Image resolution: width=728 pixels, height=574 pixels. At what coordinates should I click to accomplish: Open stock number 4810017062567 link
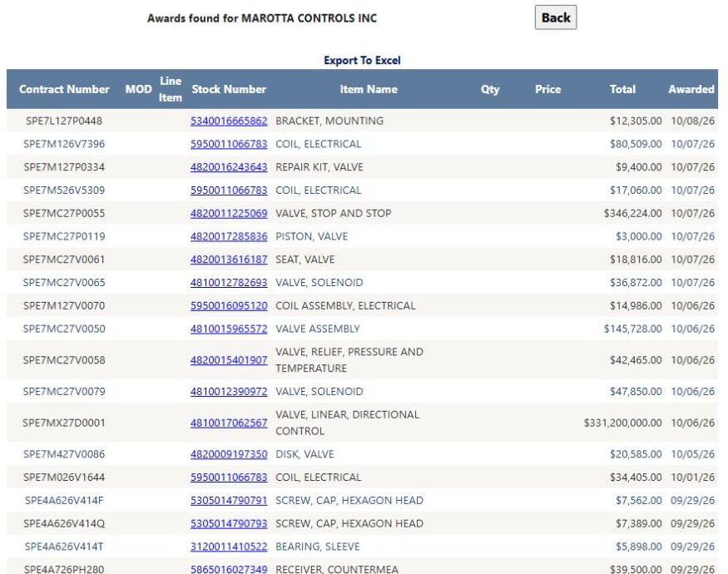click(x=229, y=423)
